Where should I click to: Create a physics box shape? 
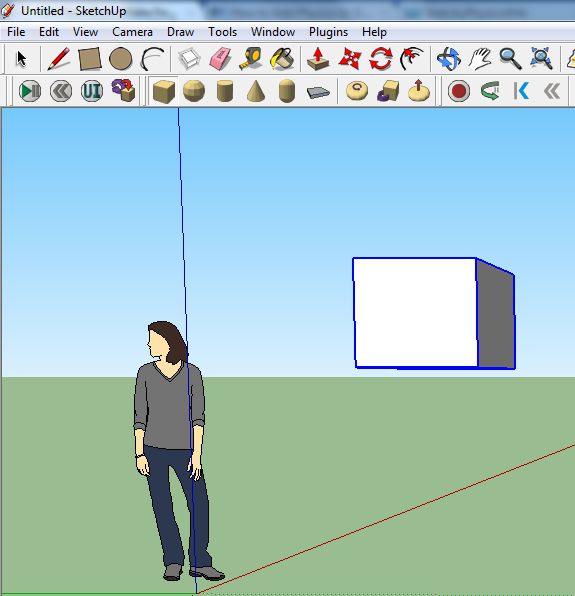[163, 91]
